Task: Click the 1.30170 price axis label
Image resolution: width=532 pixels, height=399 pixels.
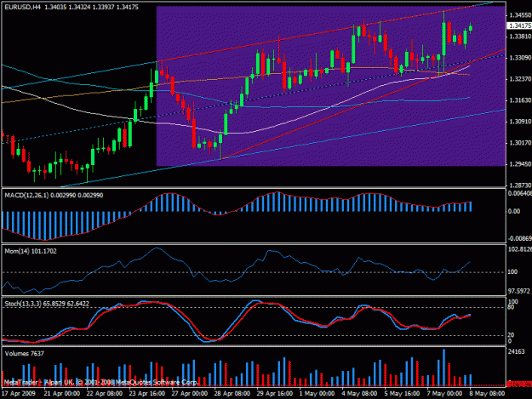Action: coord(520,143)
